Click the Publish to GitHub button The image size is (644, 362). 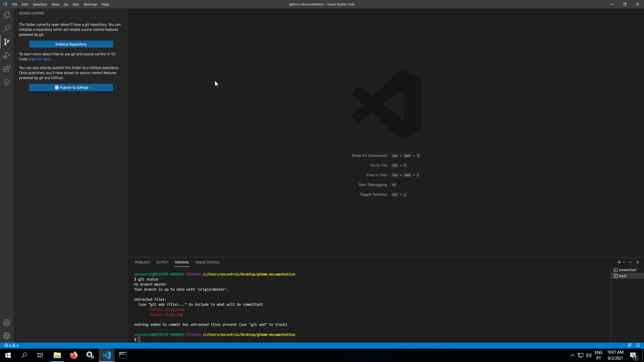[71, 87]
